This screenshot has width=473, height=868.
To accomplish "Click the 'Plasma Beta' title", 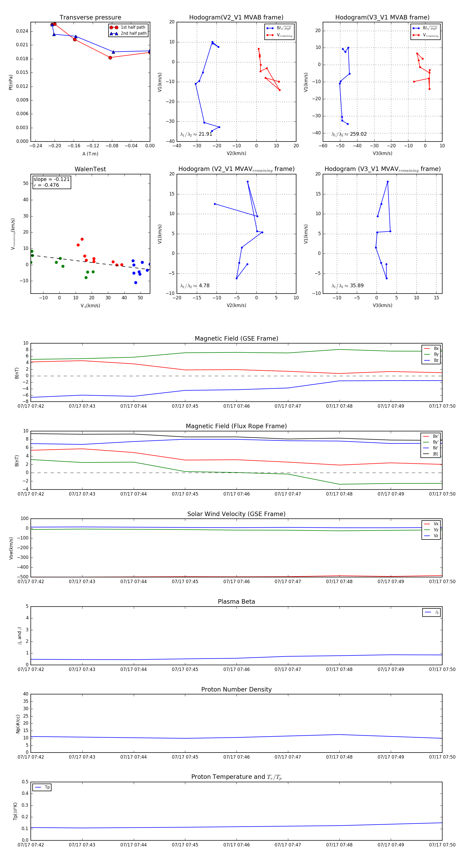I will click(x=236, y=602).
